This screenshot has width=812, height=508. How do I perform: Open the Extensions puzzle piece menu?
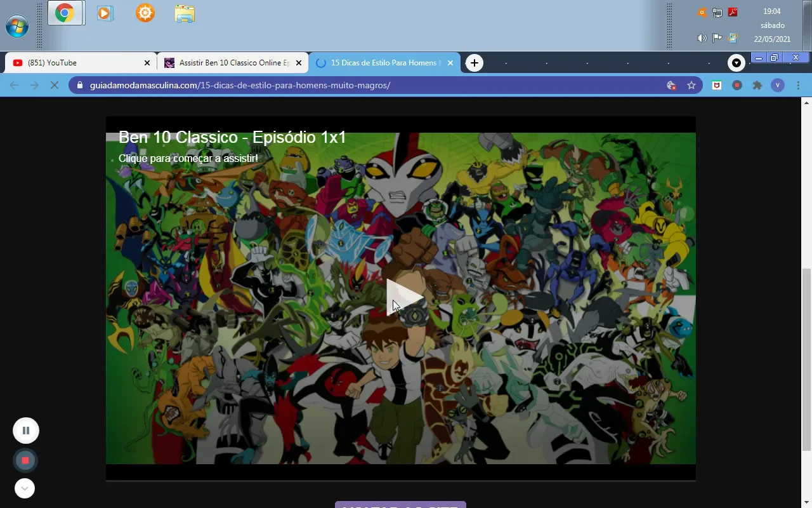coord(757,85)
